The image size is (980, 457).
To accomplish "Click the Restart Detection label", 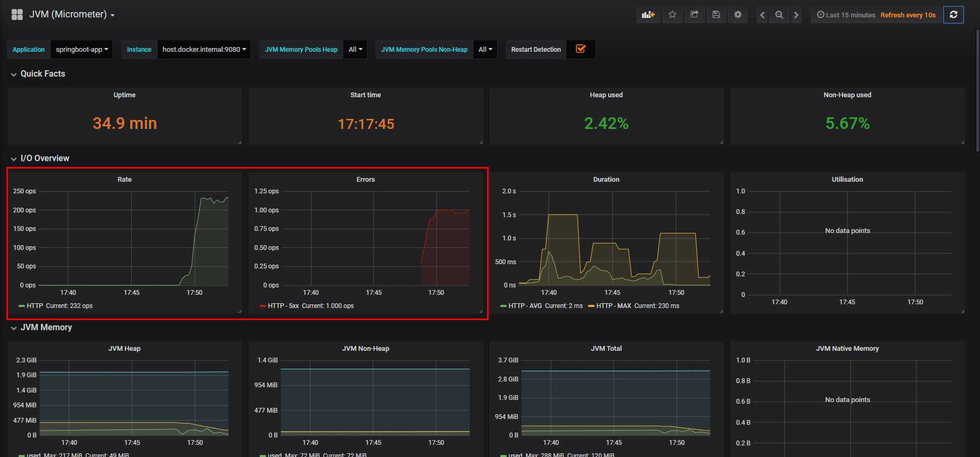I will [536, 49].
